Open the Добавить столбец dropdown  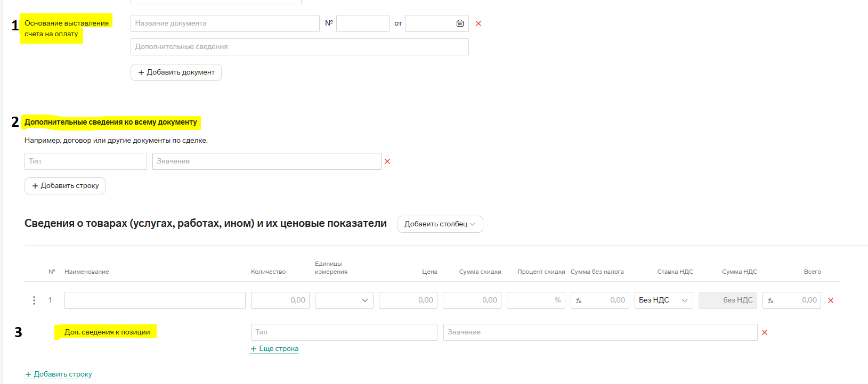click(x=440, y=224)
